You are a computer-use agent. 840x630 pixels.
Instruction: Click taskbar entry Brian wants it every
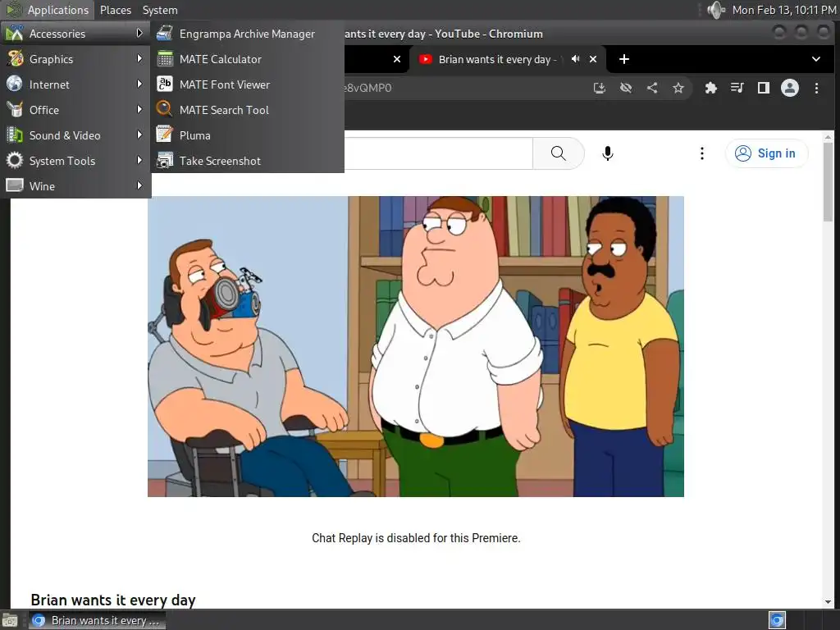97,620
